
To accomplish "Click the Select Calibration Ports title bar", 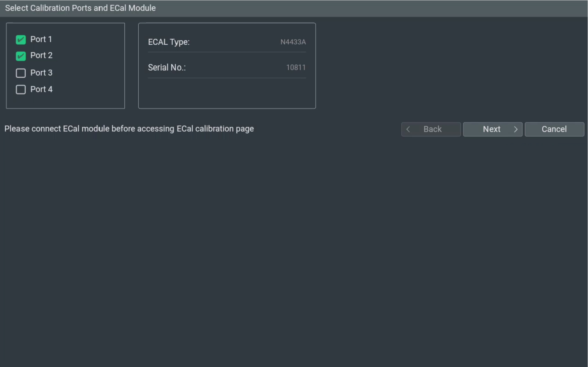I will click(x=294, y=8).
